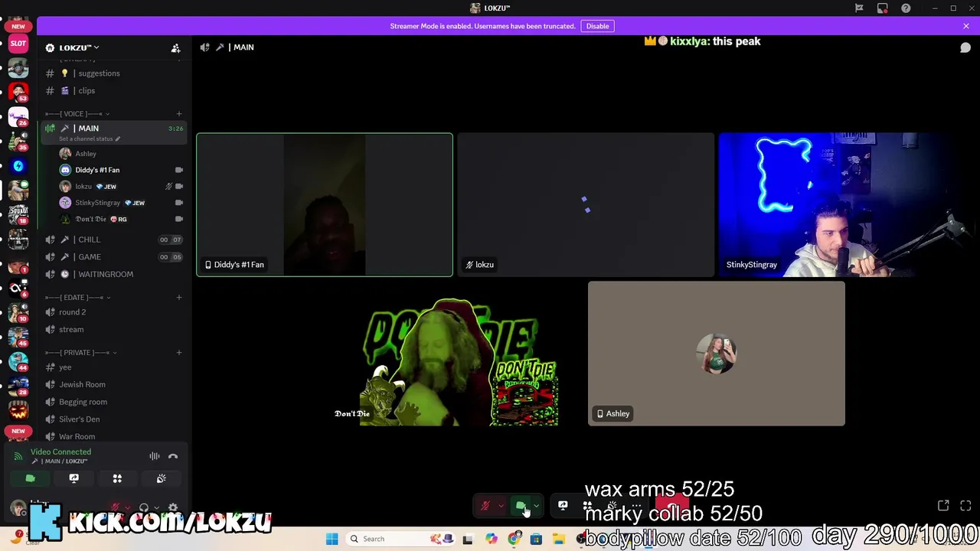Open Activities icon in the sidebar panel
This screenshot has width=980, height=551.
tap(117, 478)
